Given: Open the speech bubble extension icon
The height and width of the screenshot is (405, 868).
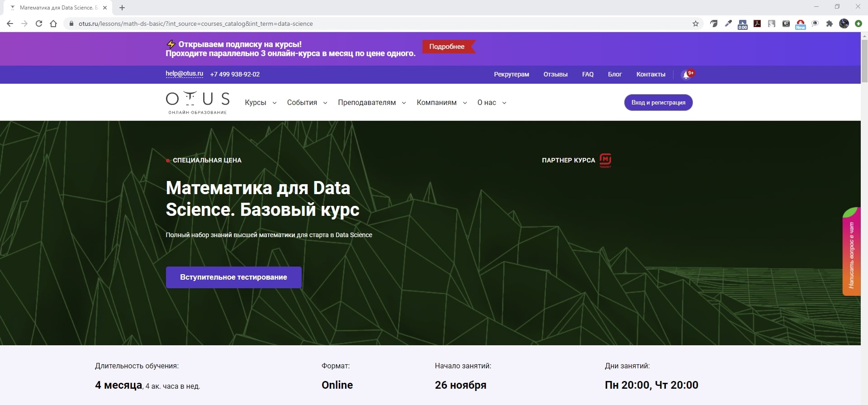Looking at the screenshot, I should pos(815,24).
